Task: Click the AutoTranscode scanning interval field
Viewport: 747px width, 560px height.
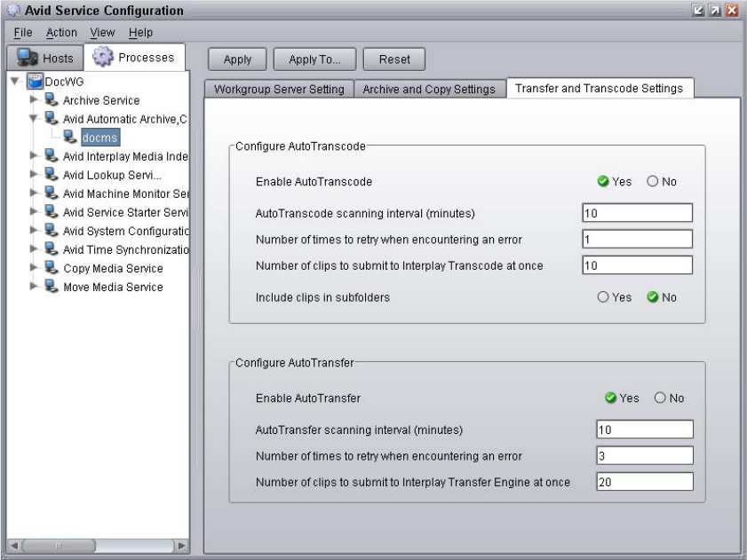Action: coord(638,213)
